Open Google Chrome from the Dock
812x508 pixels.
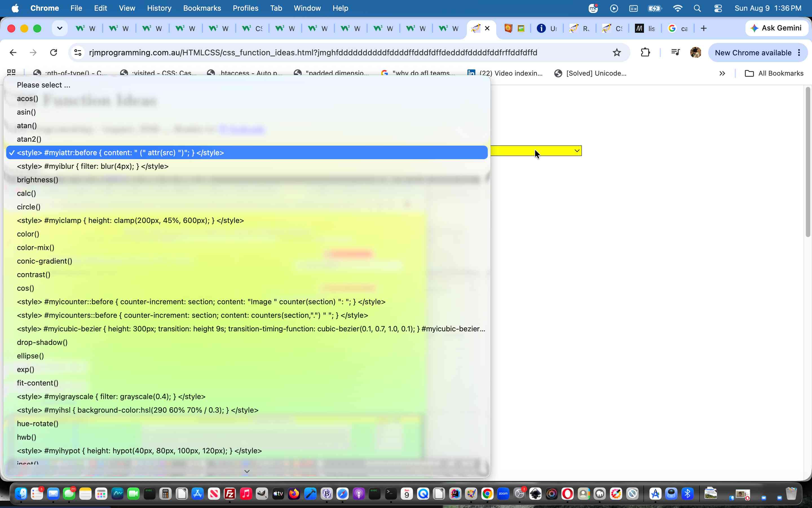click(487, 494)
